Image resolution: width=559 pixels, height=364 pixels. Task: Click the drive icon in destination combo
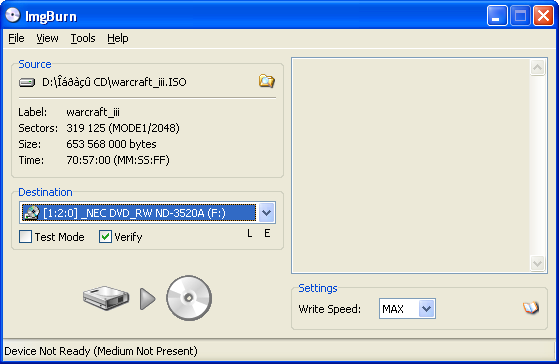pos(31,213)
